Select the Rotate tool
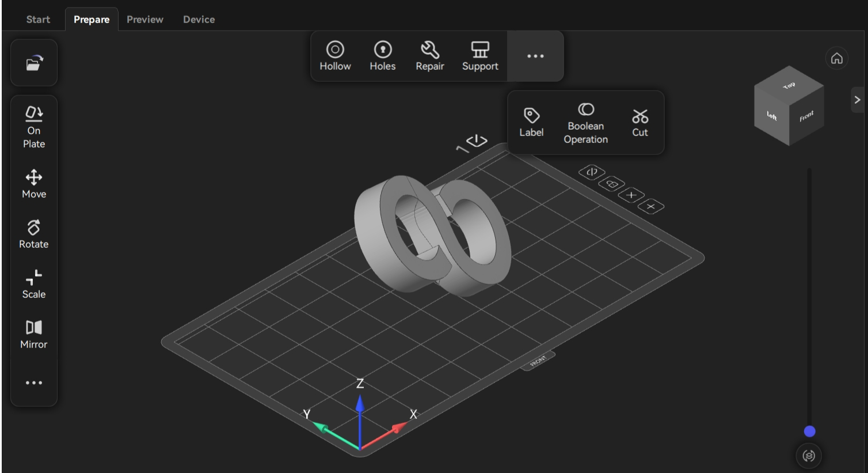This screenshot has height=473, width=868. click(34, 234)
